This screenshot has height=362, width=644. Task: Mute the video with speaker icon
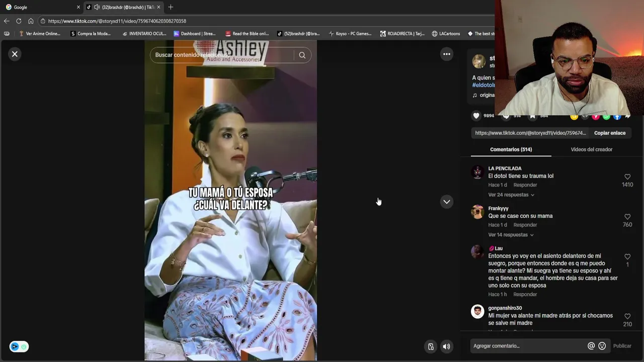[x=446, y=346]
